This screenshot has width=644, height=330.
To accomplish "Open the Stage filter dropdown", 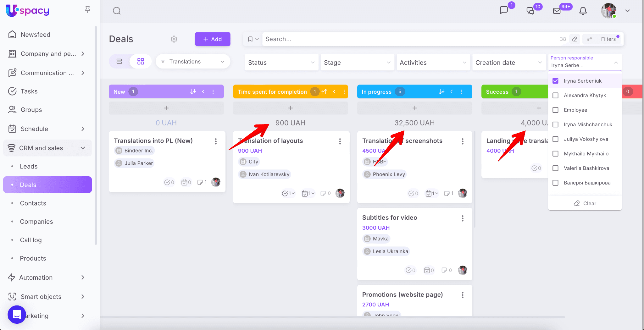I will (357, 63).
